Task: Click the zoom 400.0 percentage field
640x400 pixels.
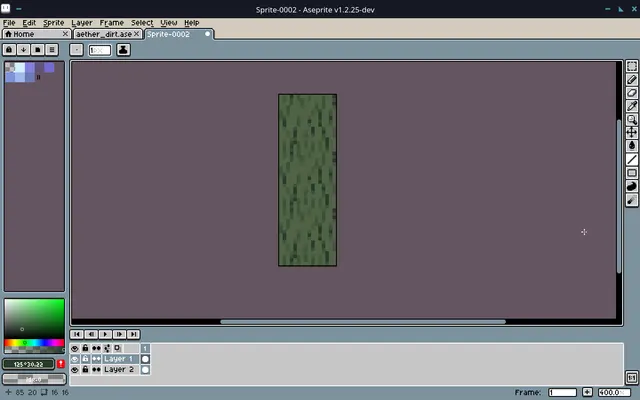Action: coord(614,392)
